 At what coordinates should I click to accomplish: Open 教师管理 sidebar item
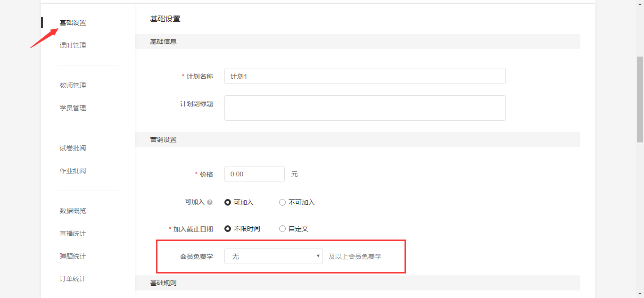click(73, 85)
